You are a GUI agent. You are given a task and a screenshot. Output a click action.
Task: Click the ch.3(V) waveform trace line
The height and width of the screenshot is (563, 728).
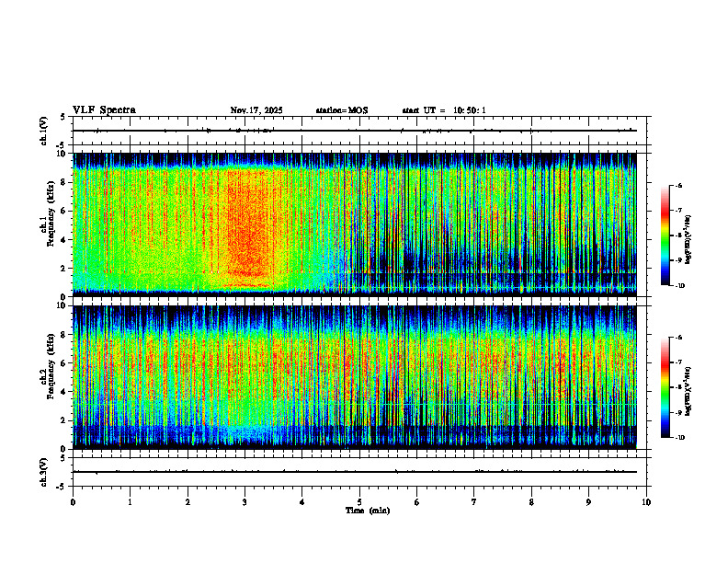coord(355,472)
